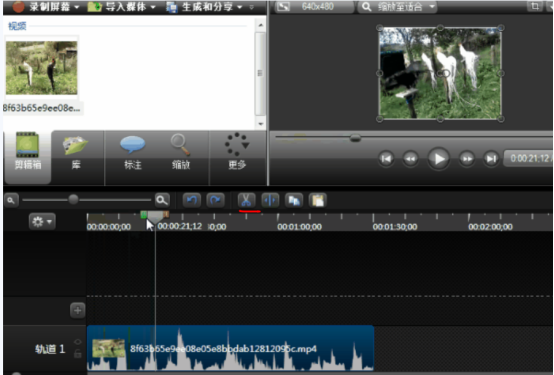Open 生成和分享 produce and share menu

click(204, 6)
